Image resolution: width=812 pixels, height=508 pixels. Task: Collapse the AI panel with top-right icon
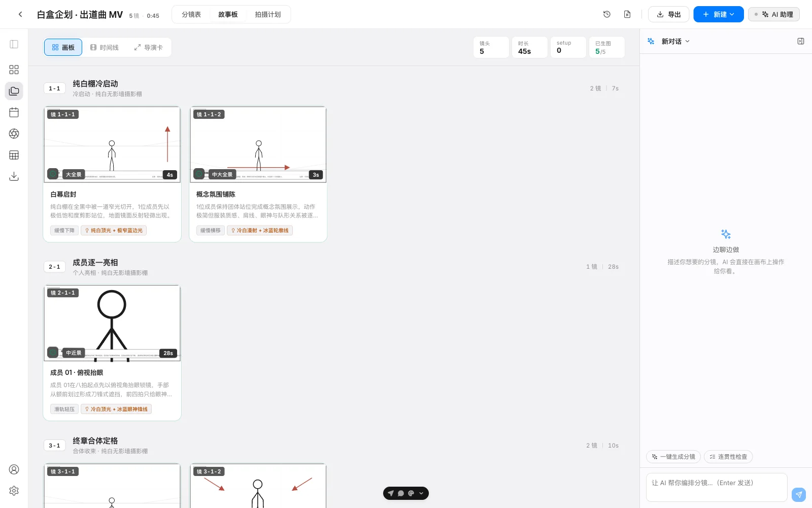801,41
